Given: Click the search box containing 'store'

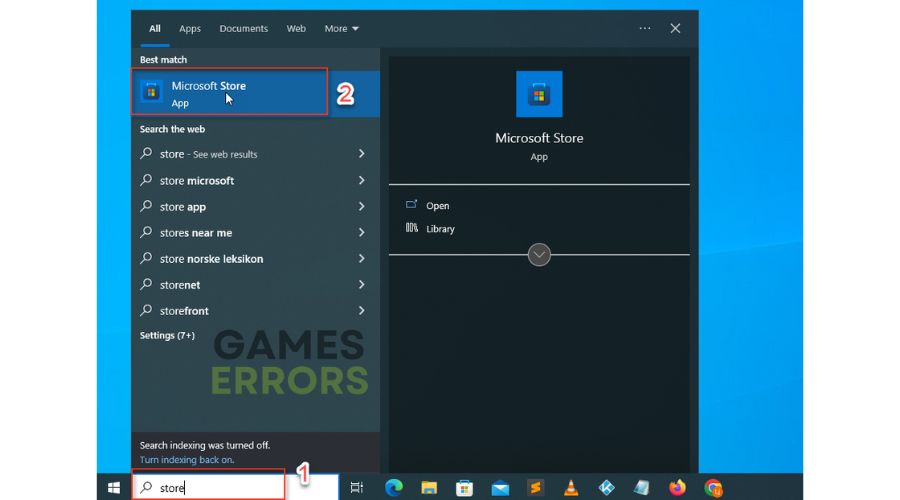Looking at the screenshot, I should click(208, 487).
